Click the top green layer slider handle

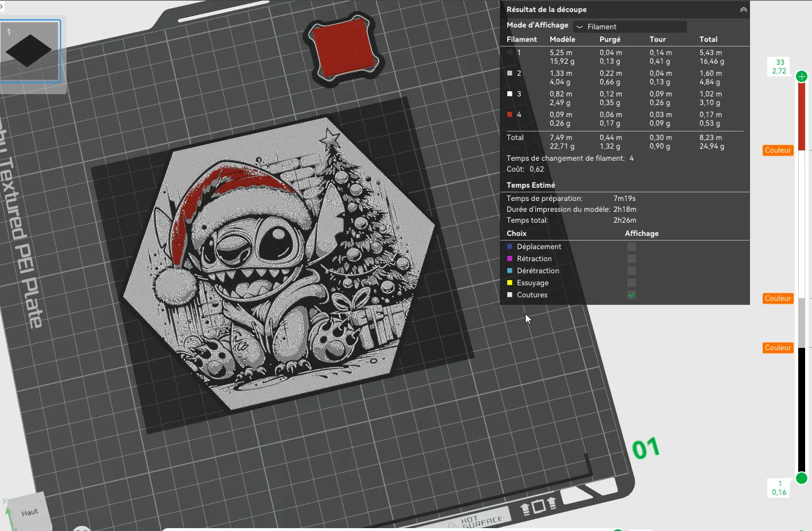(x=802, y=76)
